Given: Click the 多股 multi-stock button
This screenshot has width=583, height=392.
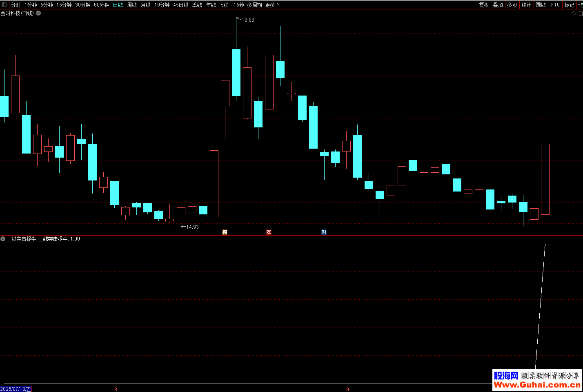Looking at the screenshot, I should pos(512,5).
